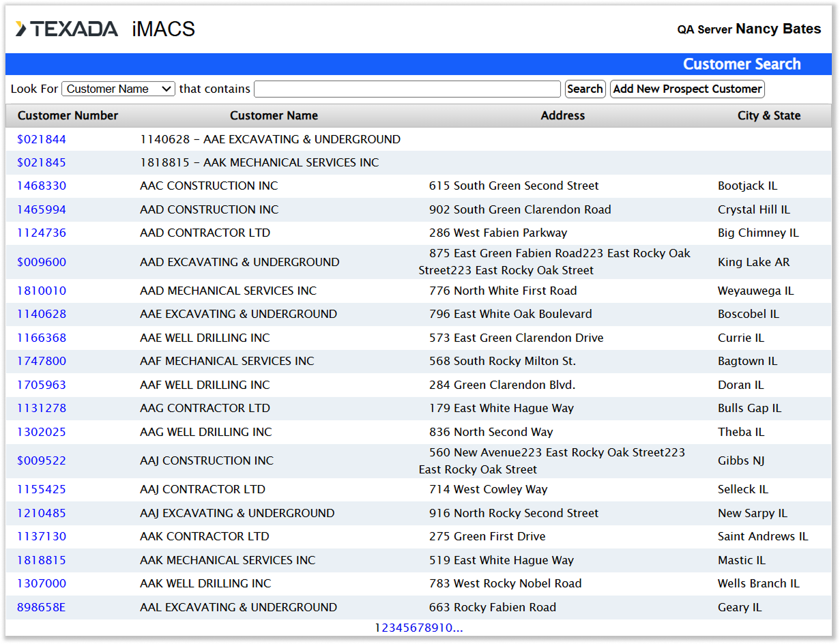
Task: Open customer number 1810010
Action: [x=42, y=291]
